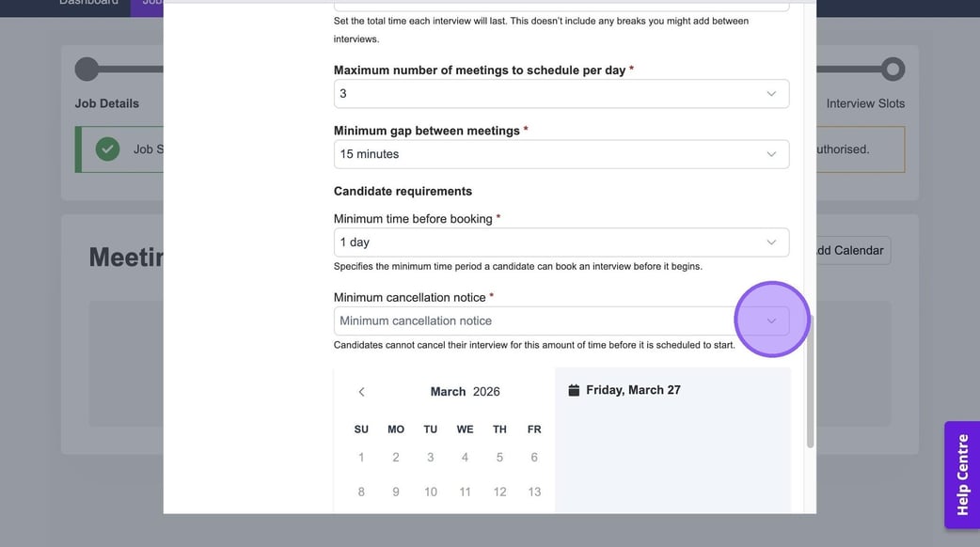Select March 1 in the calendar
This screenshot has width=980, height=547.
(x=361, y=458)
